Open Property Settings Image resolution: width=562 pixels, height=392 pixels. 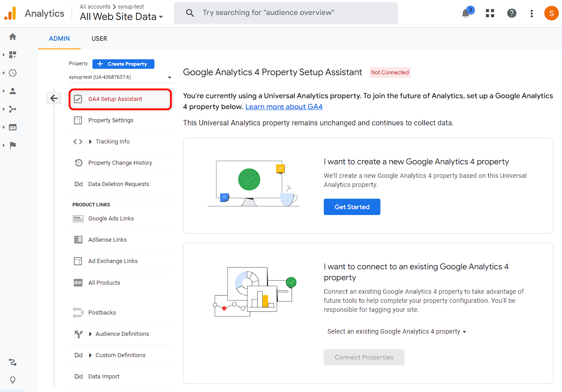coord(121,120)
